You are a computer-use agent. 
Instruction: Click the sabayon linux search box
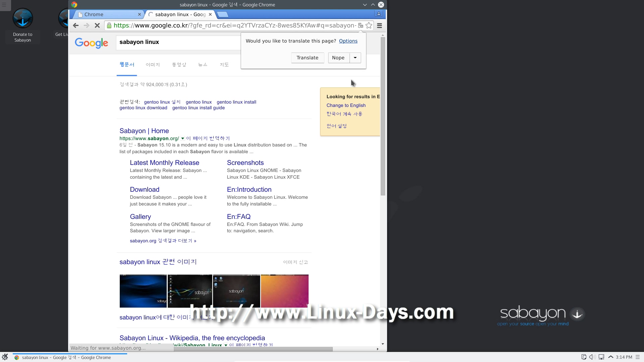point(178,42)
